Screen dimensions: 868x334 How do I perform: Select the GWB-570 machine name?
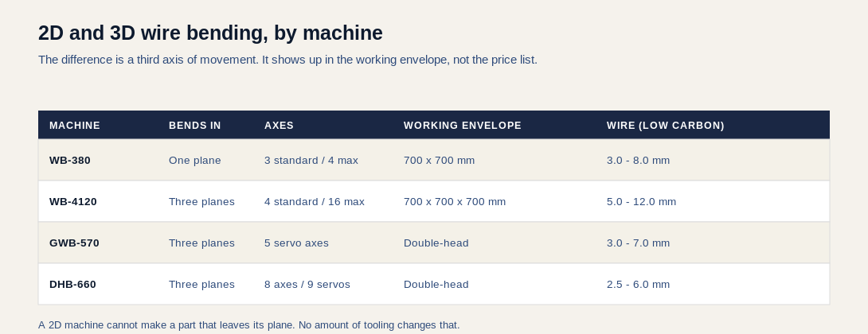point(74,243)
